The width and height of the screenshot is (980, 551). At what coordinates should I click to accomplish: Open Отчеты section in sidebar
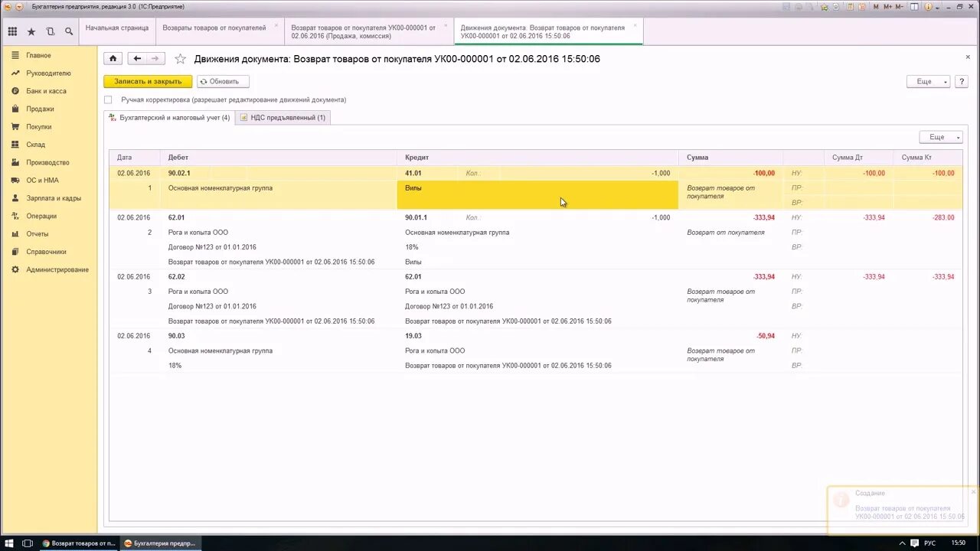coord(38,234)
